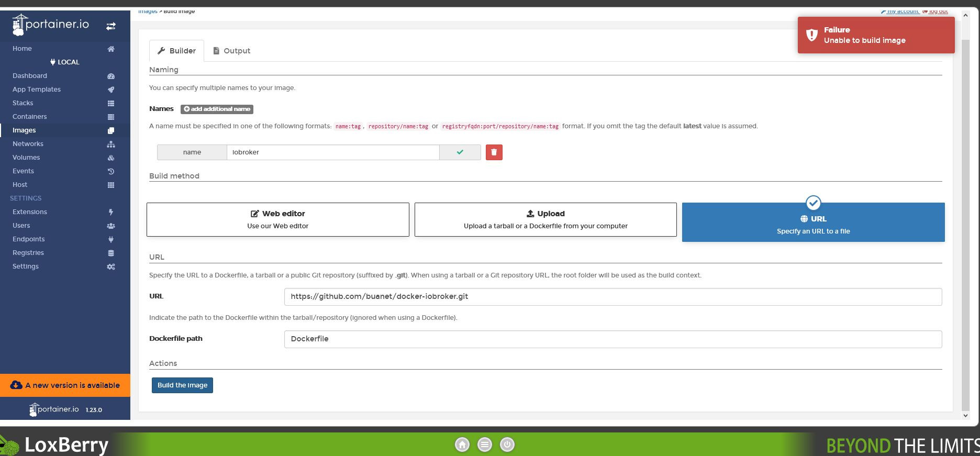Click the URL input field
Image resolution: width=980 pixels, height=456 pixels.
(613, 297)
